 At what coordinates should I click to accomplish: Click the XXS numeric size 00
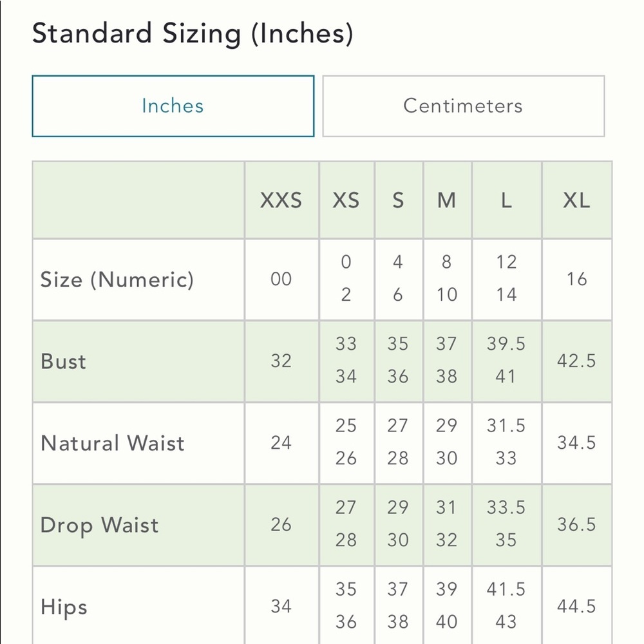pos(281,279)
